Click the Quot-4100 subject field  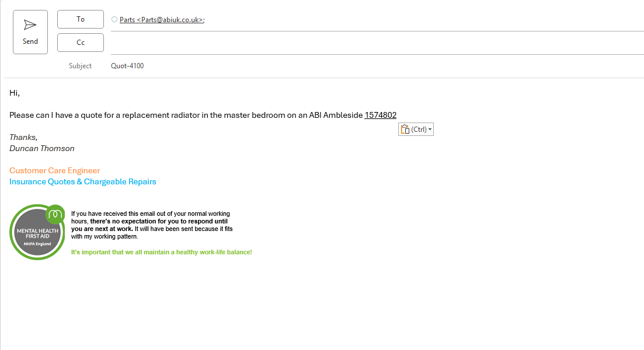(377, 66)
